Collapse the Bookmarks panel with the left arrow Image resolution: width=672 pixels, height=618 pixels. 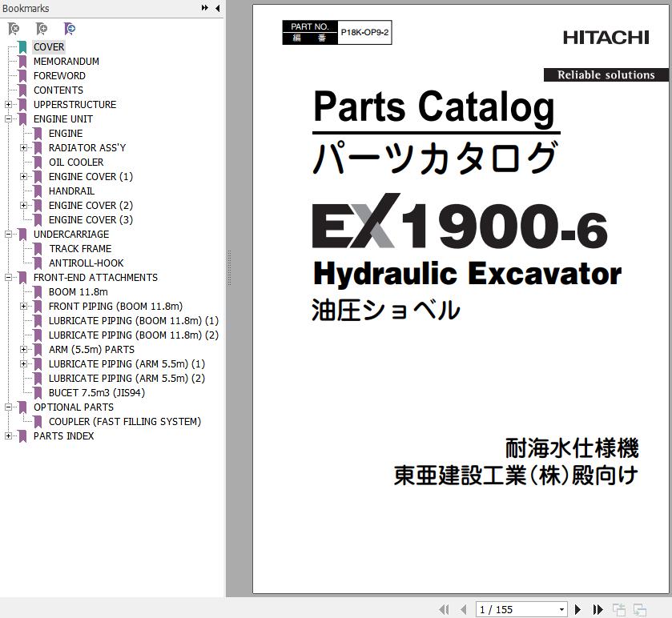[218, 8]
